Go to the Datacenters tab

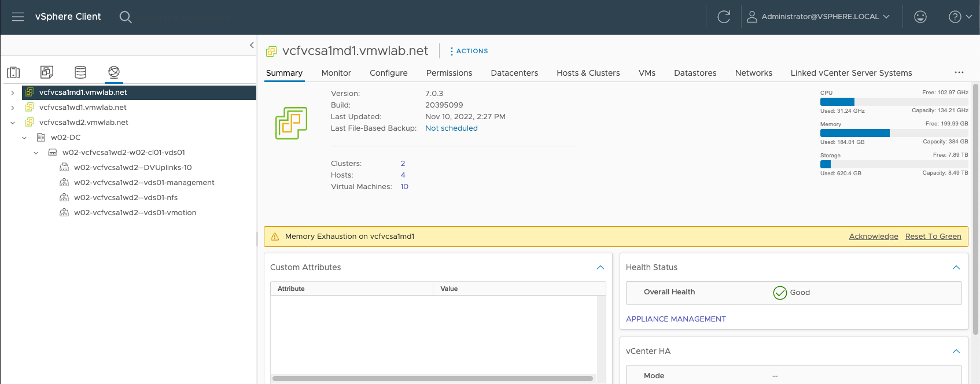pyautogui.click(x=514, y=73)
